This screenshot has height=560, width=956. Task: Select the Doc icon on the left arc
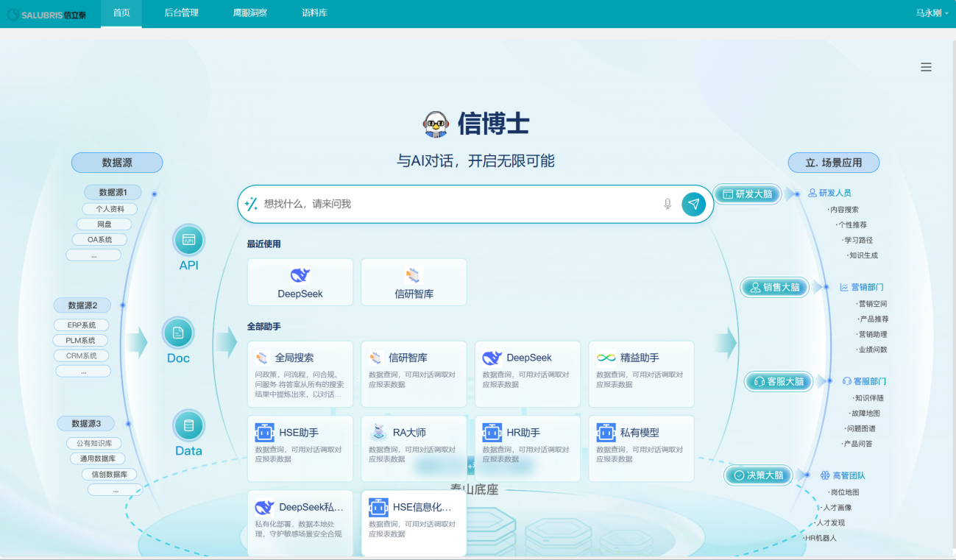tap(177, 333)
